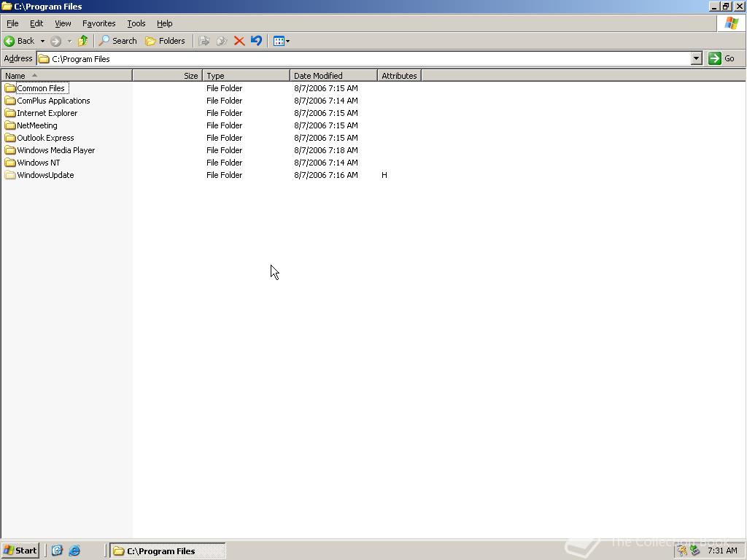Click the NetMeeting name text

click(x=37, y=125)
